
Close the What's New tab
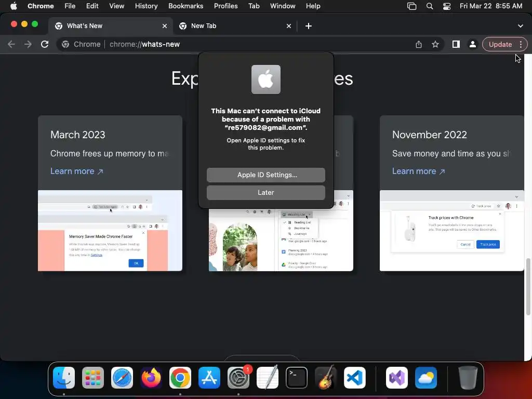165,26
